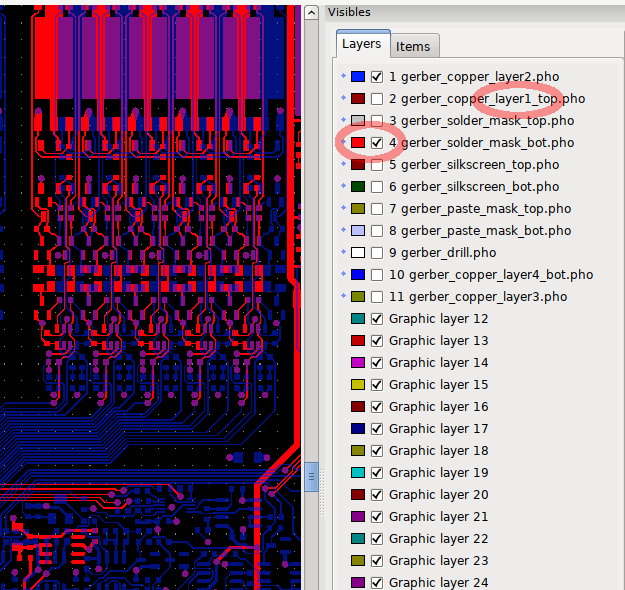Click the white swatch for gerber_drill.pho

coord(357,253)
